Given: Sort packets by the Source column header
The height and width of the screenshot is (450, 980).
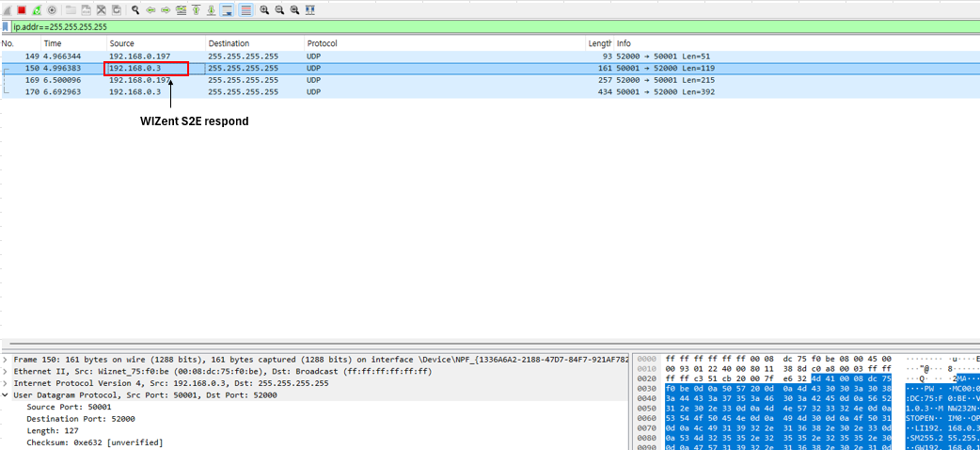Looking at the screenshot, I should tap(156, 43).
